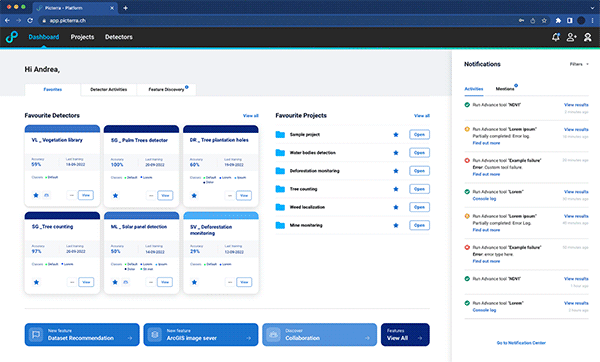
Task: Open more options on SV Deforestation monitoring card
Action: click(230, 282)
